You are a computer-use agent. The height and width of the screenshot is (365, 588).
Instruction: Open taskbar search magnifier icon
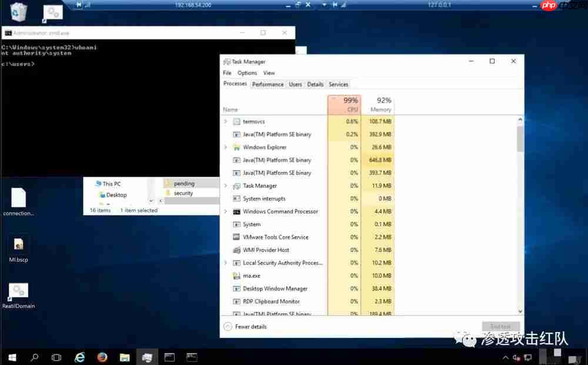pos(35,357)
